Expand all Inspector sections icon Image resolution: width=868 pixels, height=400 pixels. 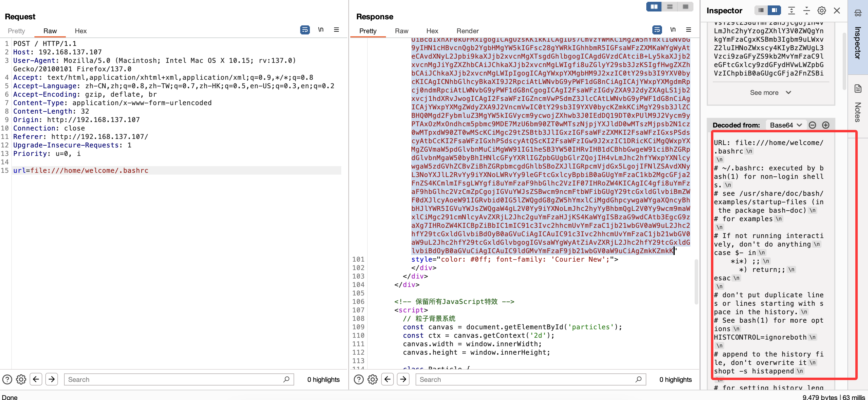(792, 11)
